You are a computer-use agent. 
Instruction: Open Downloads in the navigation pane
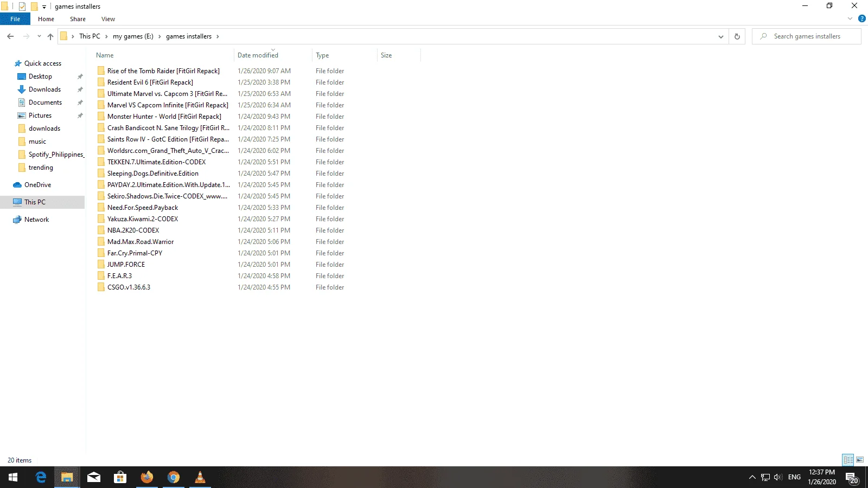[x=44, y=89]
